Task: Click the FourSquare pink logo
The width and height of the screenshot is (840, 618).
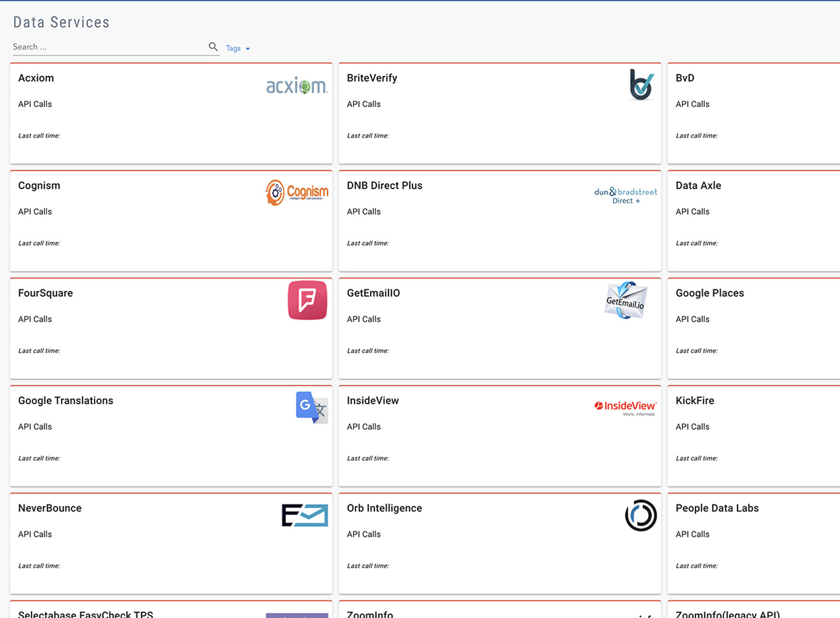Action: tap(308, 300)
